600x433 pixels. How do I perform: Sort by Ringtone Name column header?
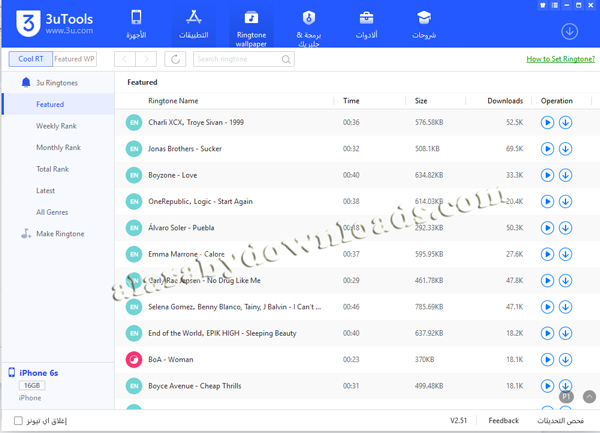[173, 101]
